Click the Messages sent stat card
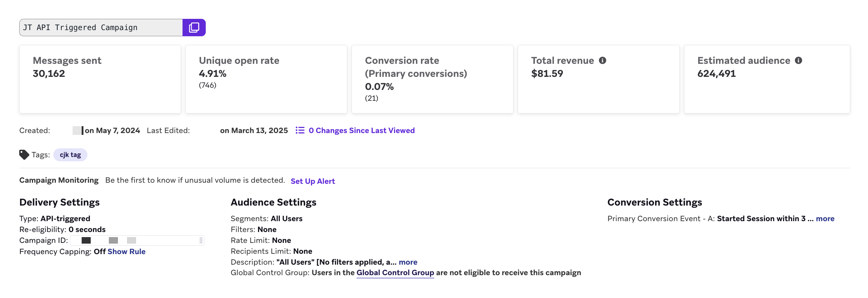The height and width of the screenshot is (298, 868). pyautogui.click(x=100, y=79)
